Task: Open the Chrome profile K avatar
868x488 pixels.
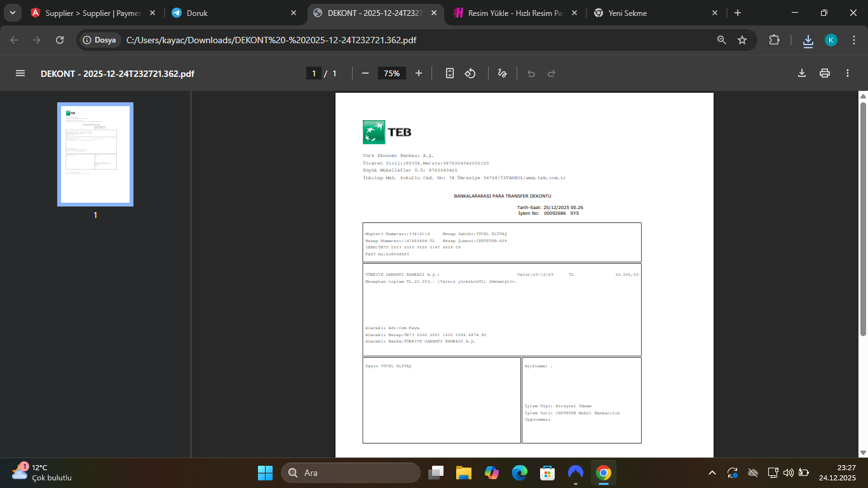Action: pyautogui.click(x=831, y=40)
